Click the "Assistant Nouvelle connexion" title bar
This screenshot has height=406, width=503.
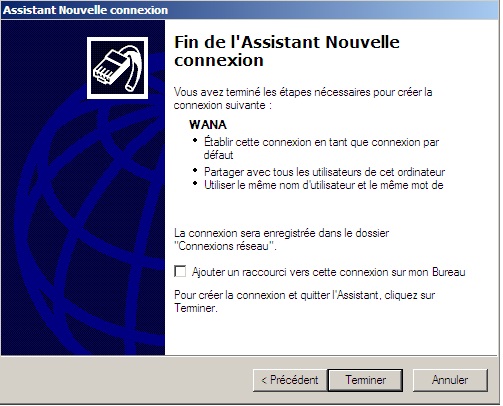coord(250,10)
